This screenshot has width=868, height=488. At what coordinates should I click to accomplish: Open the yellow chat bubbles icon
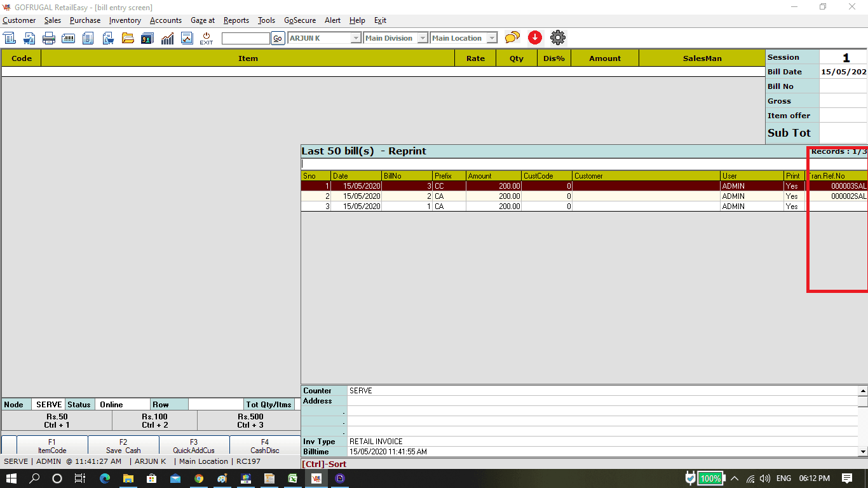pos(512,38)
